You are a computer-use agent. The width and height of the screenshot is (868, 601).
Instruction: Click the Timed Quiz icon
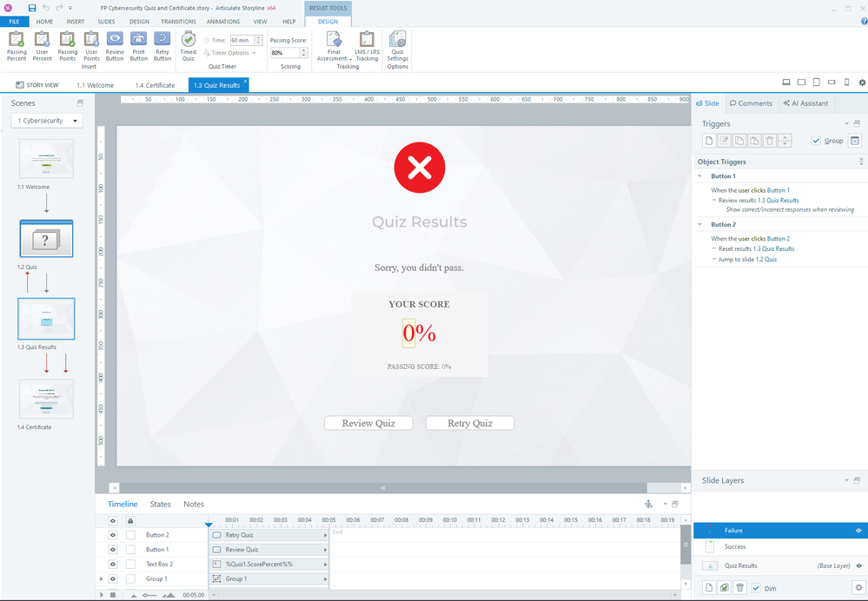tap(188, 44)
